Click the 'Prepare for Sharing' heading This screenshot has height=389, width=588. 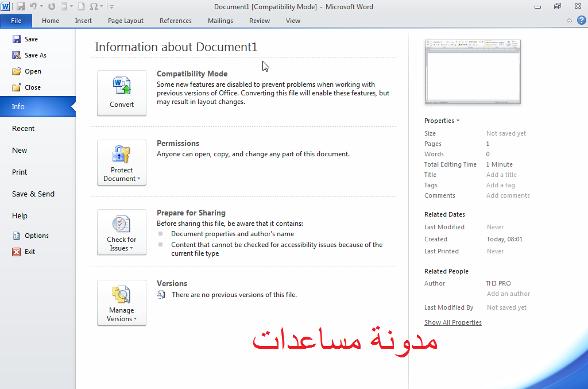coord(191,213)
